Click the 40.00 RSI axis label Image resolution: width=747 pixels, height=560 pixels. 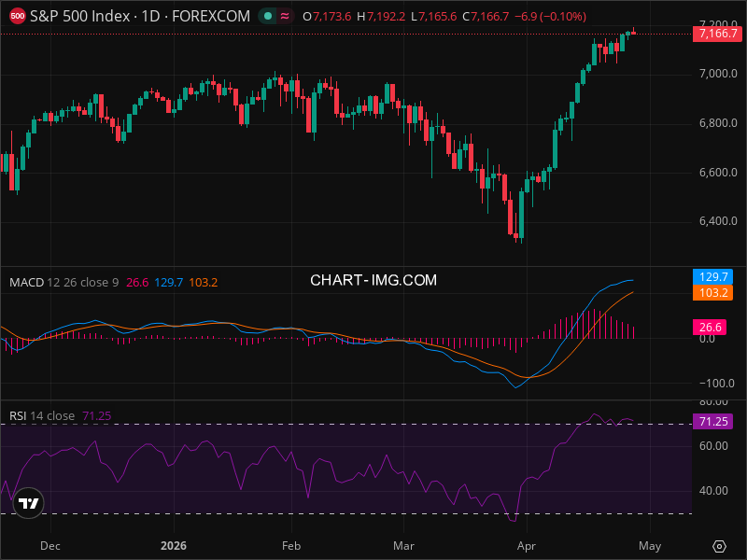pos(713,491)
